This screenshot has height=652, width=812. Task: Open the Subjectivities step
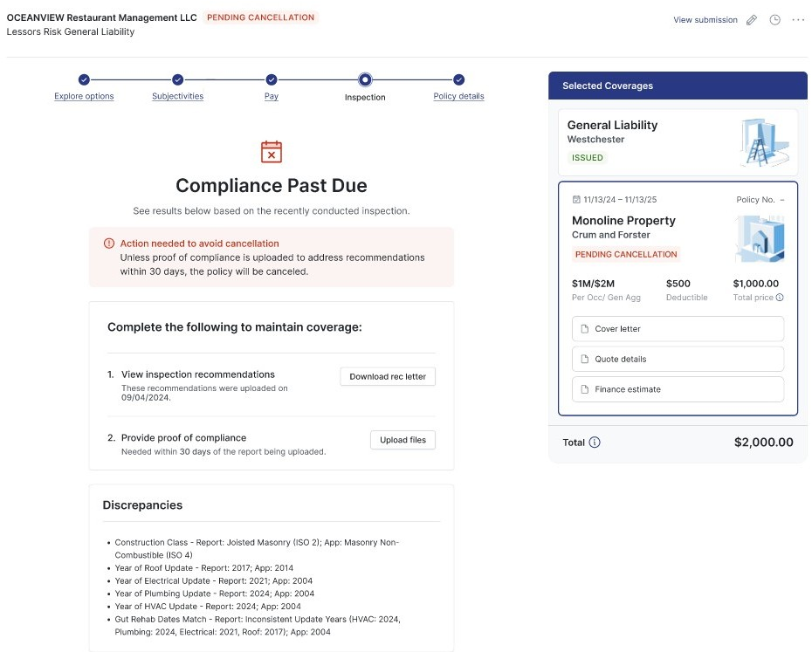[177, 96]
